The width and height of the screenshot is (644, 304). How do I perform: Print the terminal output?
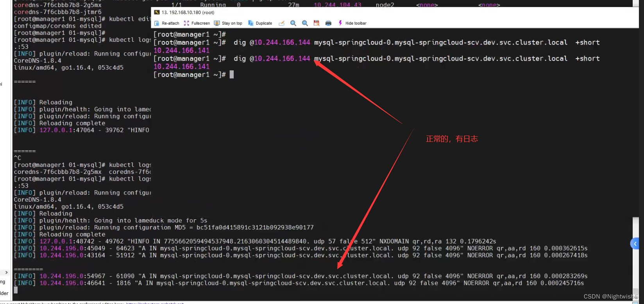328,23
